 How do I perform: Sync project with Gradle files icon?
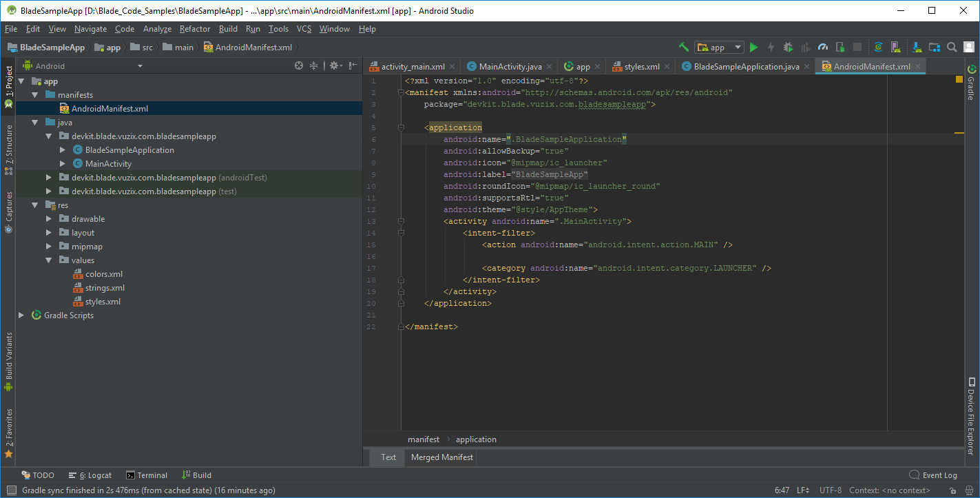pos(878,48)
